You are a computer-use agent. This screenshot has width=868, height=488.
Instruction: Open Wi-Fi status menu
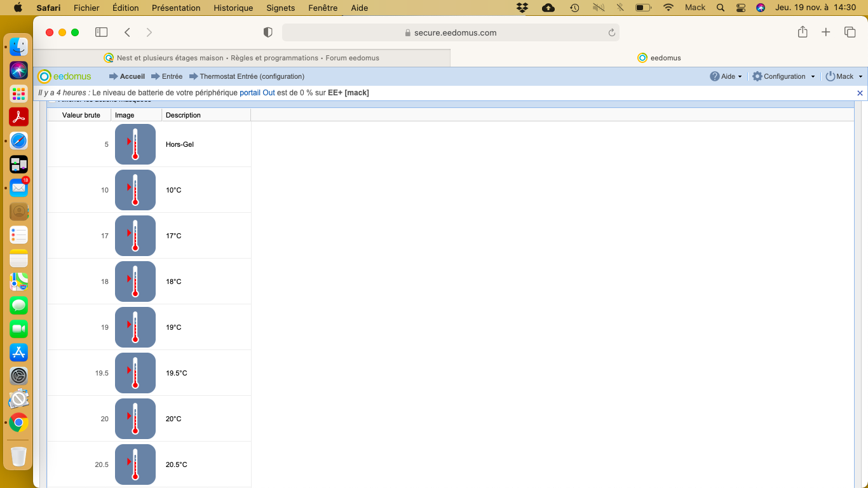[x=668, y=8]
